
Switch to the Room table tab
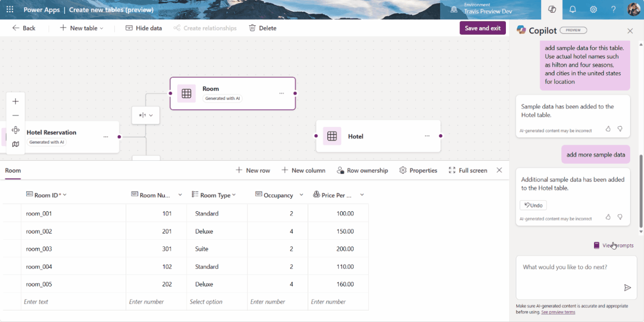pyautogui.click(x=13, y=171)
